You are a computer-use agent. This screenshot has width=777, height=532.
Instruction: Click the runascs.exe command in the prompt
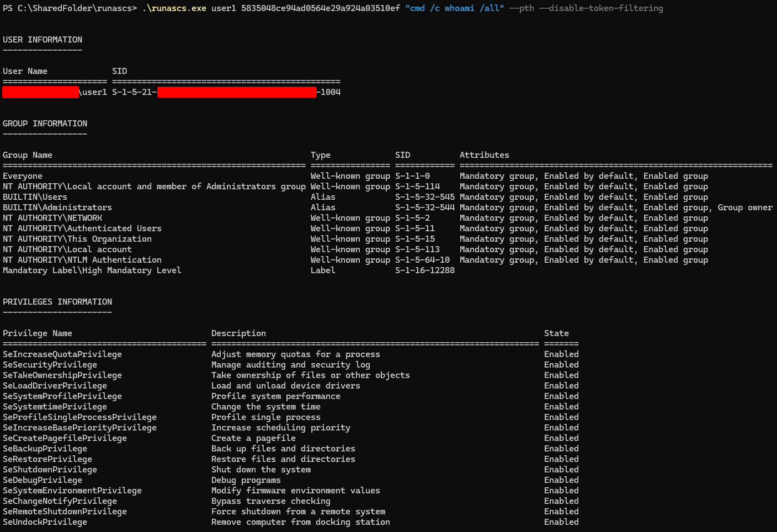pos(174,8)
